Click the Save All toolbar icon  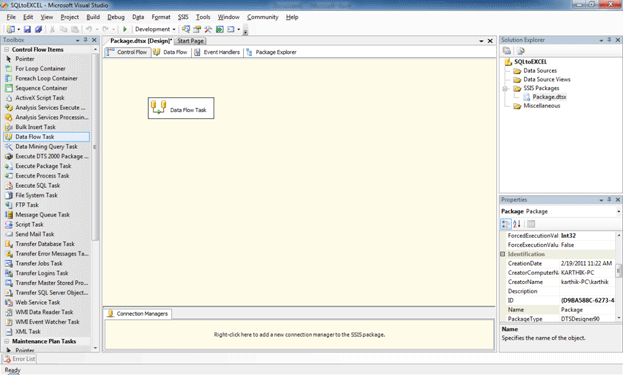tap(38, 29)
